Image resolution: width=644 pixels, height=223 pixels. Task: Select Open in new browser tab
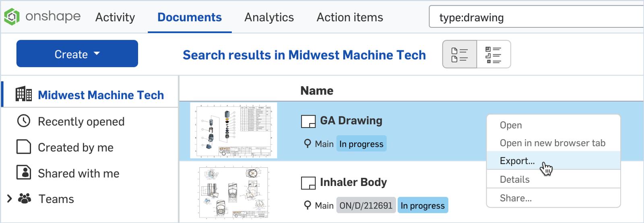click(x=552, y=143)
